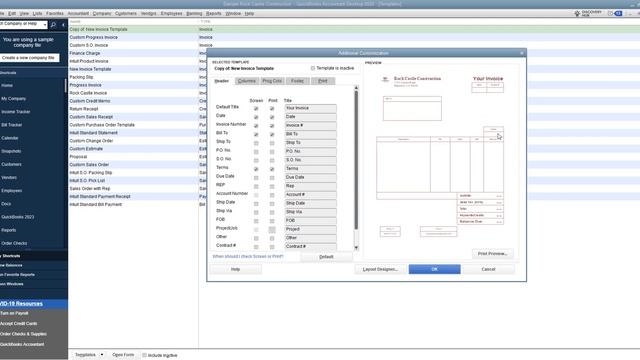Open the Reports menu
Screen dimensions: 640x360
pyautogui.click(x=213, y=13)
